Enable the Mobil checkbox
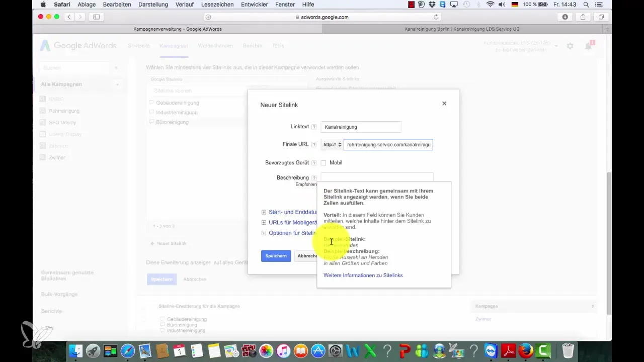The height and width of the screenshot is (362, 644). (x=324, y=163)
